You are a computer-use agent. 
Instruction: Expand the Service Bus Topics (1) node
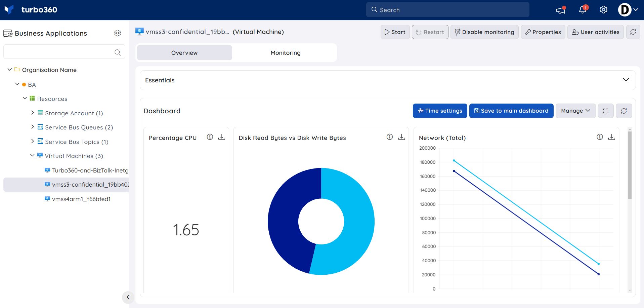(x=33, y=141)
